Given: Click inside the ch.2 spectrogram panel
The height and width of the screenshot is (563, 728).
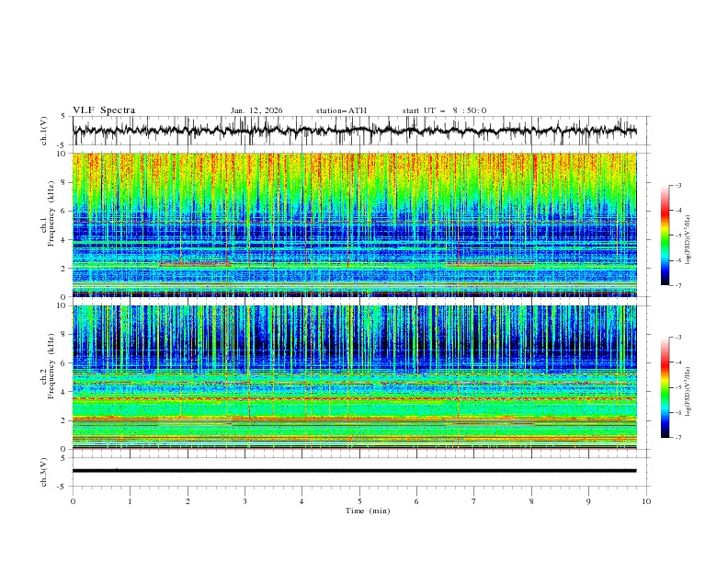Looking at the screenshot, I should (354, 377).
